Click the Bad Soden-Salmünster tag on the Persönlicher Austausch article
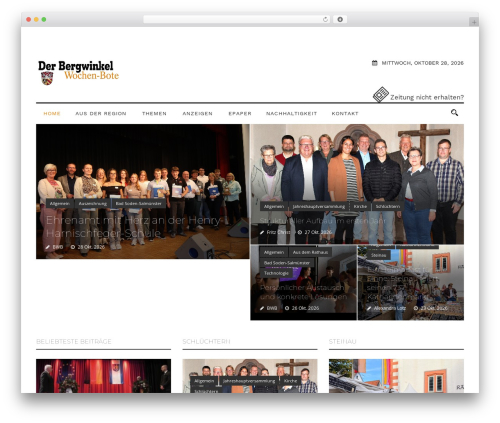 tap(287, 263)
